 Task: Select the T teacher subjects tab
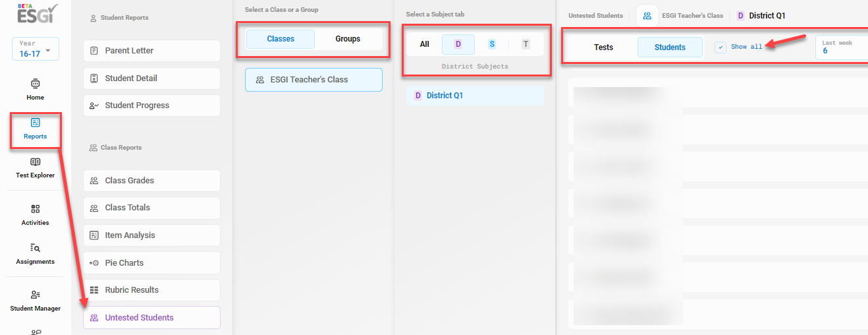[x=526, y=44]
